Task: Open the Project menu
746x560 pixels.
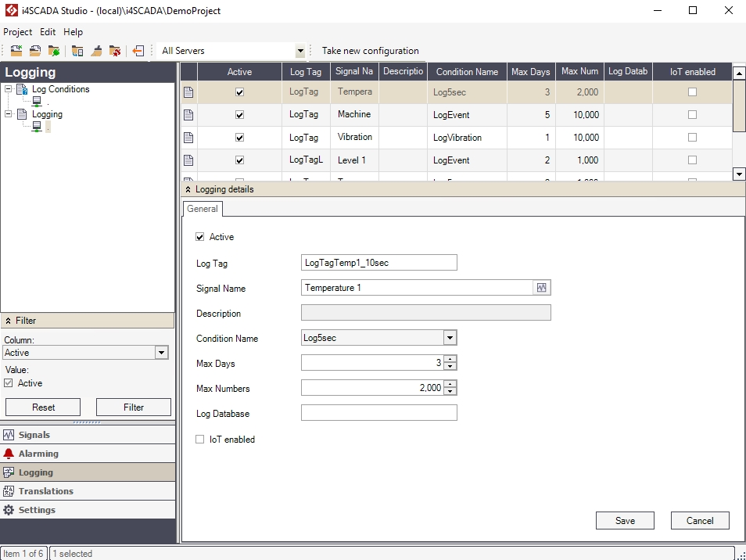Action: pos(17,32)
